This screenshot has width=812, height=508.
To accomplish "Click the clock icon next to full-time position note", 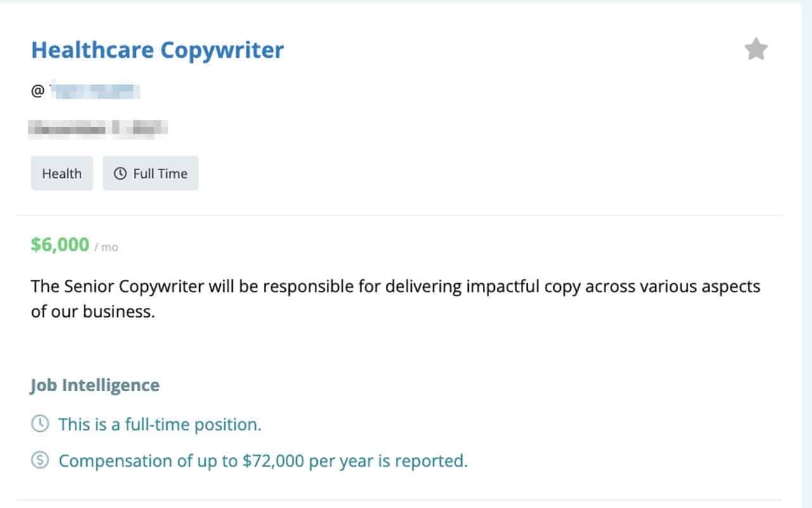I will pos(41,424).
